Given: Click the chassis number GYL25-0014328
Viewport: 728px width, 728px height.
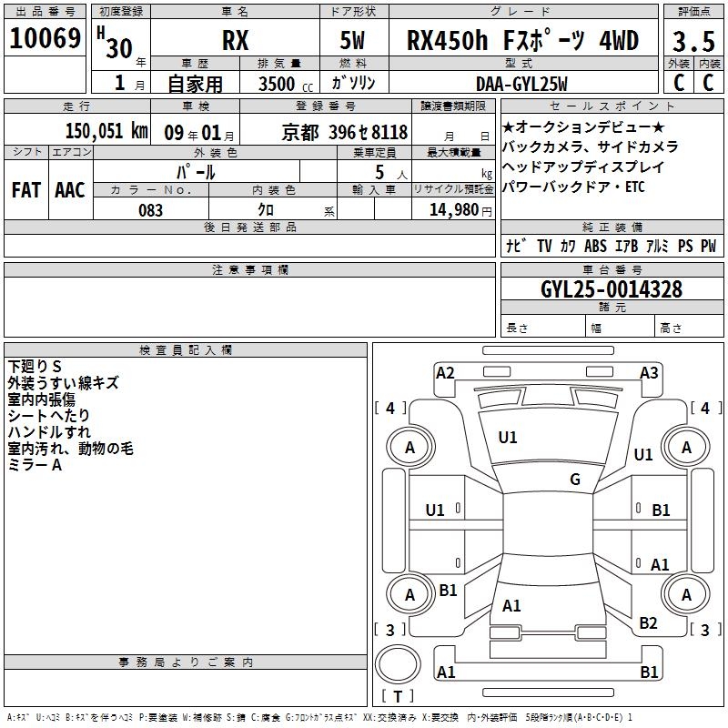Looking at the screenshot, I should coord(611,289).
